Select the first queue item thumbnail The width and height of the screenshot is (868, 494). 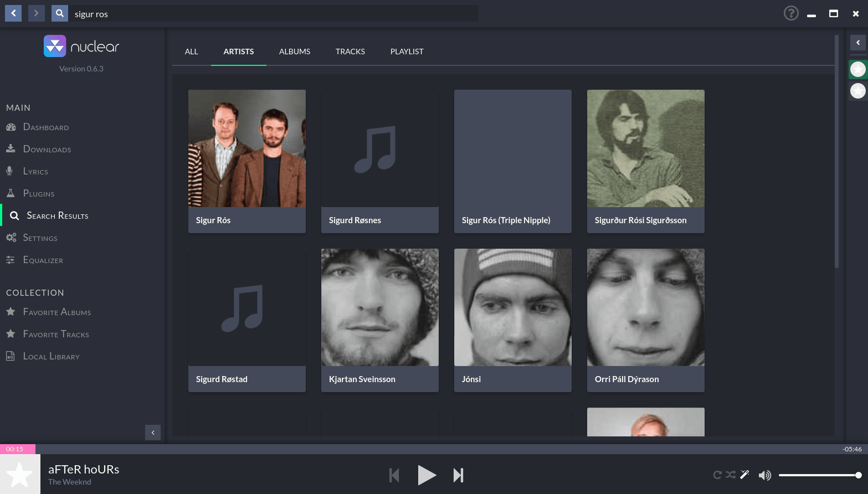[858, 69]
